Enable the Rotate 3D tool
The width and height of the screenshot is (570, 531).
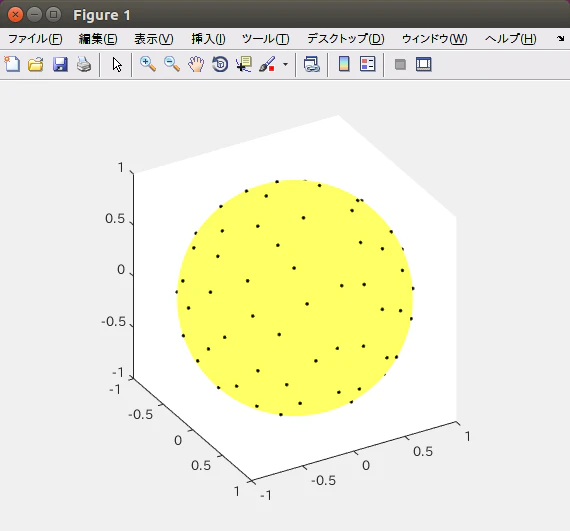[220, 65]
